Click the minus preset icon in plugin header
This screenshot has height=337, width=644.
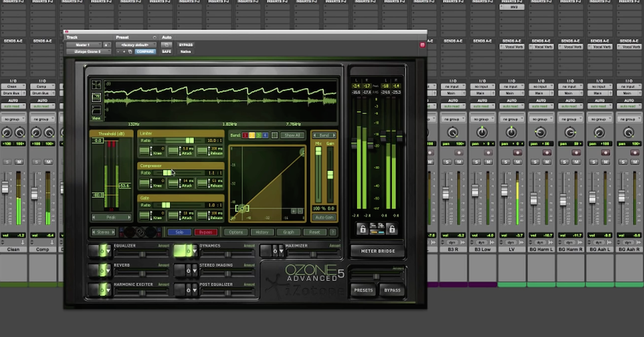[119, 52]
